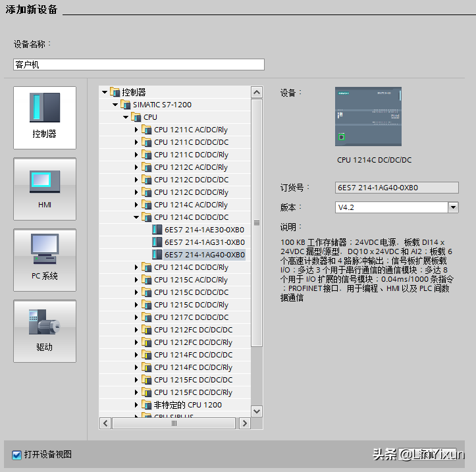Expand CPU 1211C DC/DC/DC node
The height and width of the screenshot is (472, 476).
click(136, 142)
